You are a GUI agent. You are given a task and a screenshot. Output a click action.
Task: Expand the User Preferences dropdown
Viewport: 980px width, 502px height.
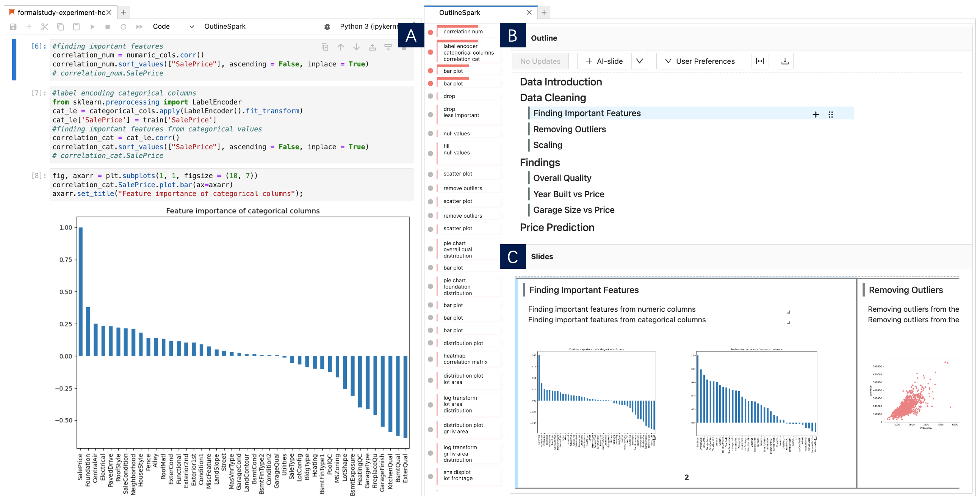point(699,61)
